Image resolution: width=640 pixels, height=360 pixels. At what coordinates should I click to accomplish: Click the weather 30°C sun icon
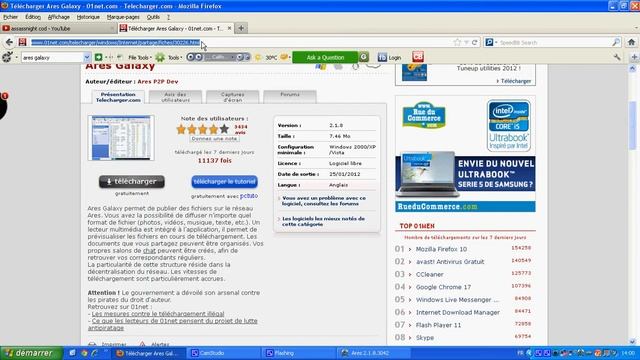coord(258,58)
